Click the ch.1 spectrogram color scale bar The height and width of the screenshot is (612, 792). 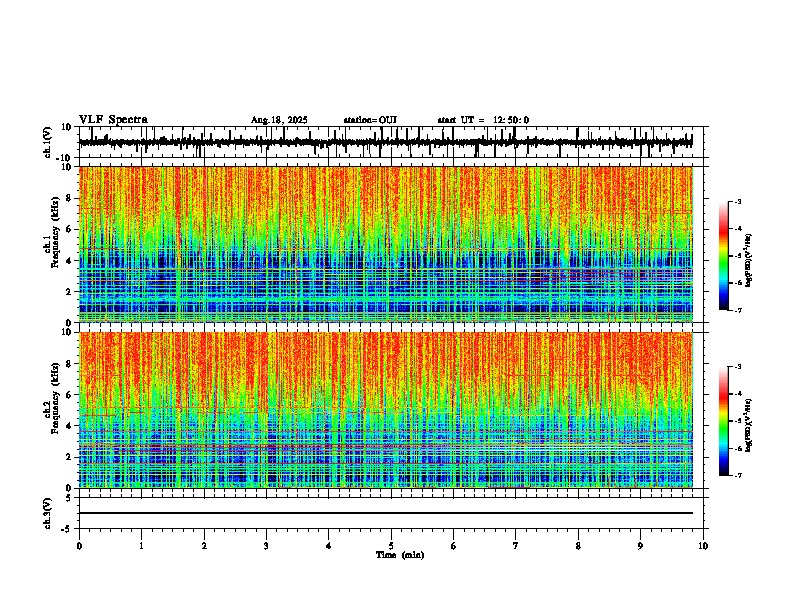(724, 256)
